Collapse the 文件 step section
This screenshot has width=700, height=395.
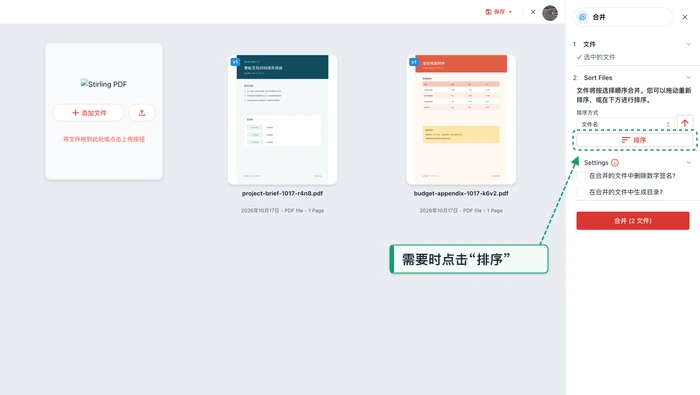[689, 44]
